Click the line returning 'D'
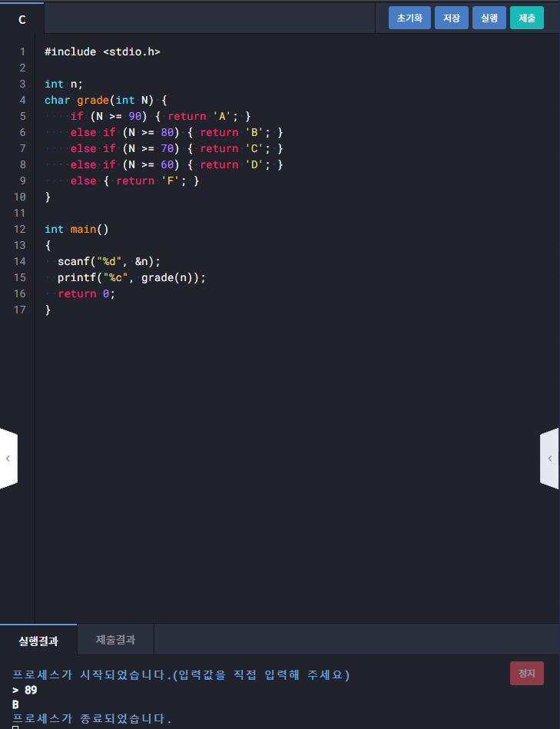The width and height of the screenshot is (560, 729). coord(177,164)
